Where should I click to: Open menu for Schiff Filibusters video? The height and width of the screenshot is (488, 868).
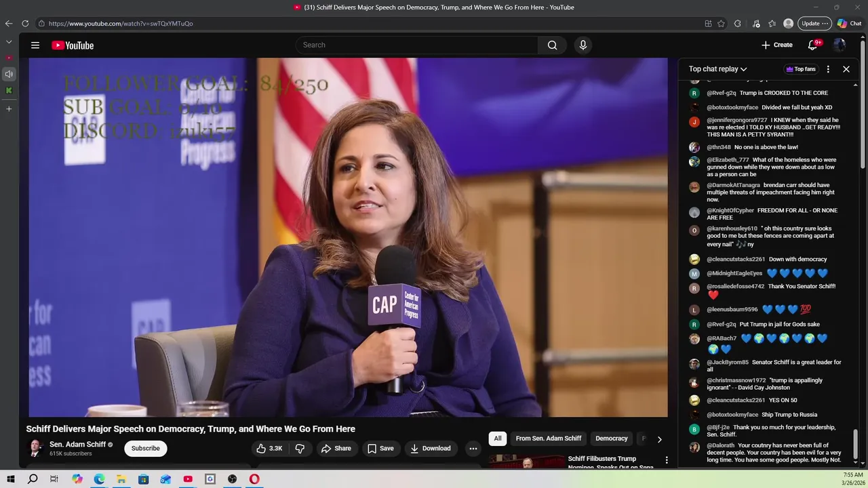[x=667, y=460]
